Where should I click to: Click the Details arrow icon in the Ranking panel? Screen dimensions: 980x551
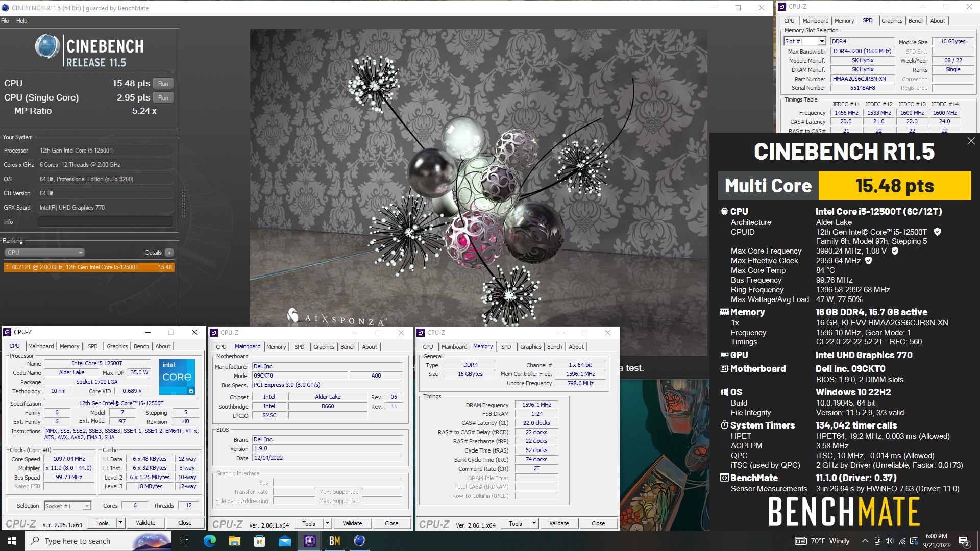point(169,253)
